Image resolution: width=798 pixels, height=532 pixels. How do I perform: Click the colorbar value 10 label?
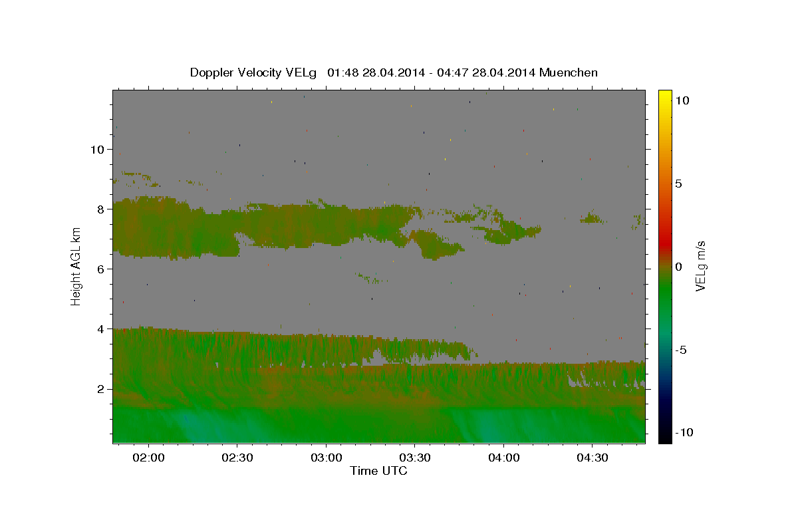pyautogui.click(x=682, y=100)
